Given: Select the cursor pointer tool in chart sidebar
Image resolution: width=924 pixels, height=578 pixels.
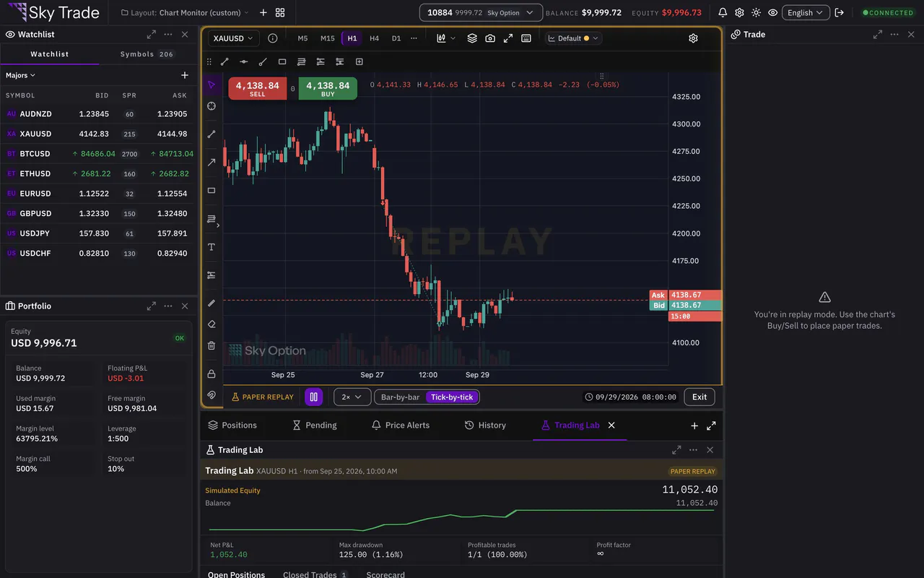Looking at the screenshot, I should [212, 85].
